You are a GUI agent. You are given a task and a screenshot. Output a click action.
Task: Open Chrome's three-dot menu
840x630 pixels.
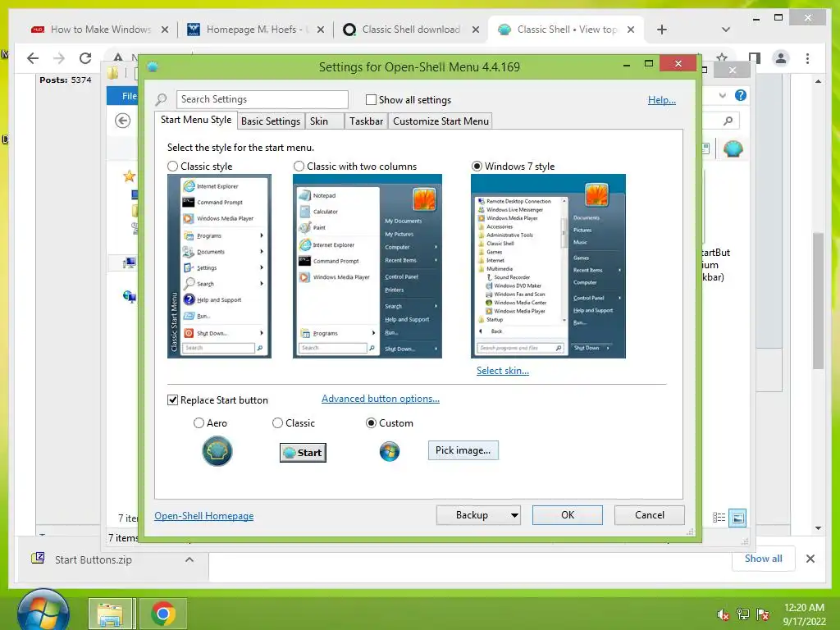click(807, 58)
